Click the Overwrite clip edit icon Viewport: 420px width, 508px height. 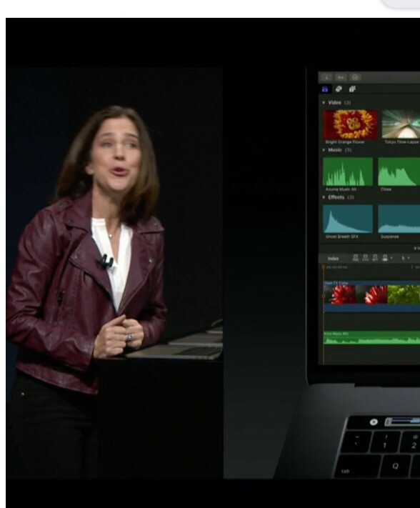click(385, 258)
